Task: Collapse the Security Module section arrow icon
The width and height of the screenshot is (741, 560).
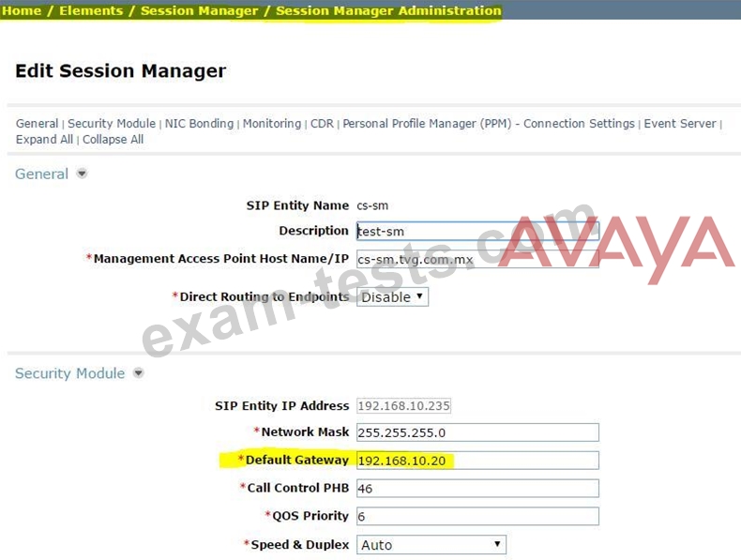Action: (x=138, y=372)
